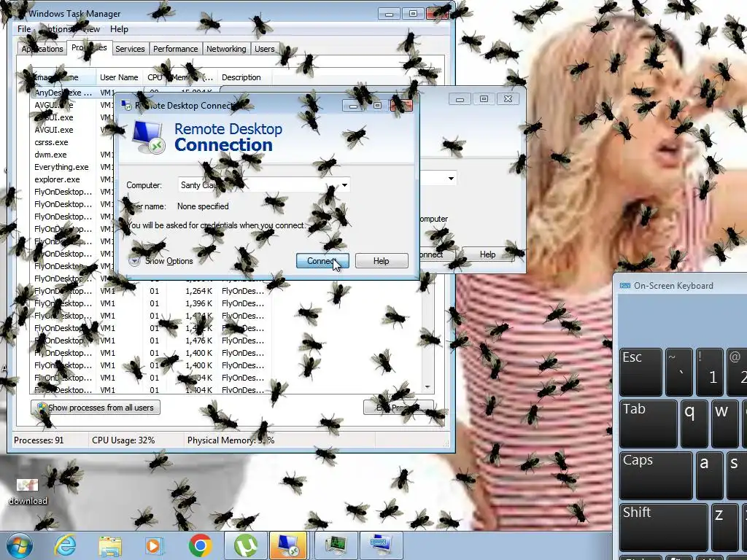Screen dimensions: 747x560
Task: Click the Remote Desktop Connection title bar icon
Action: [126, 105]
